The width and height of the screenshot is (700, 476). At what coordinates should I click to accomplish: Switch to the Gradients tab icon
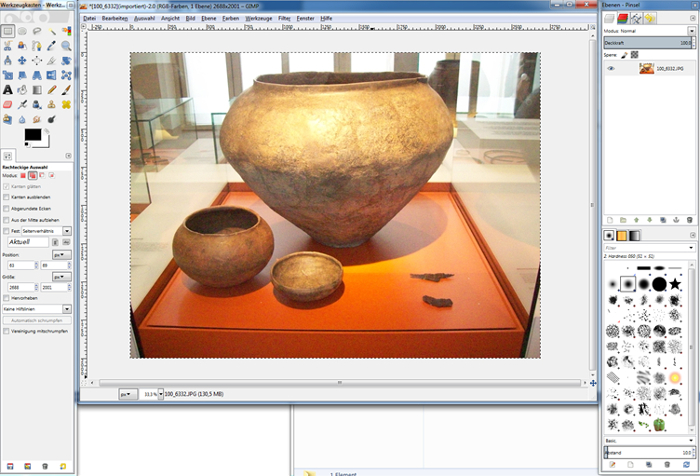tap(635, 235)
